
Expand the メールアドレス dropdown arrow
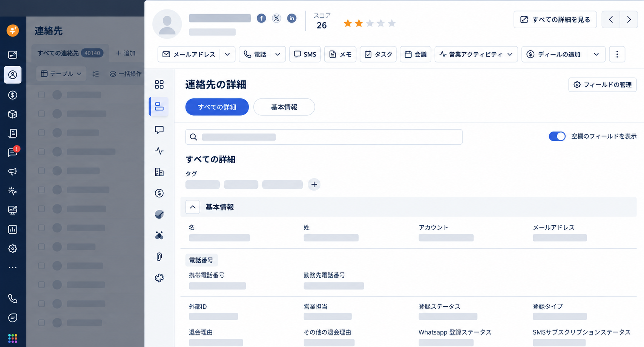click(227, 54)
